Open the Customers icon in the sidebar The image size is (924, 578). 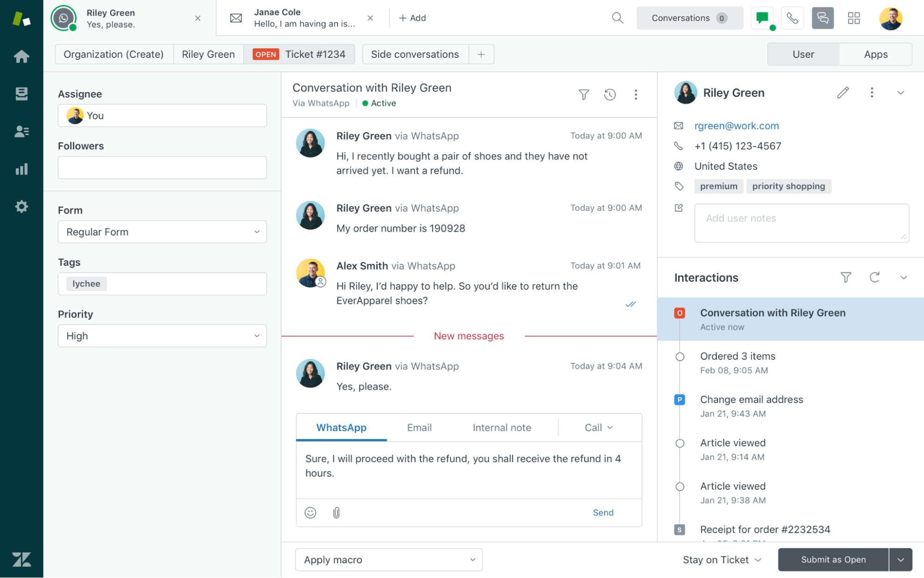21,131
